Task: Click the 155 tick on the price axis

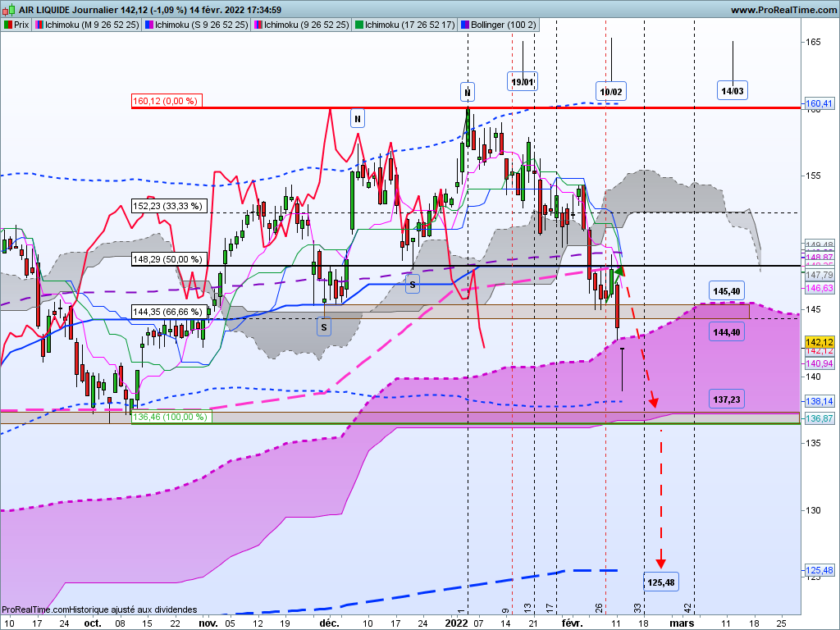Action: [x=814, y=176]
